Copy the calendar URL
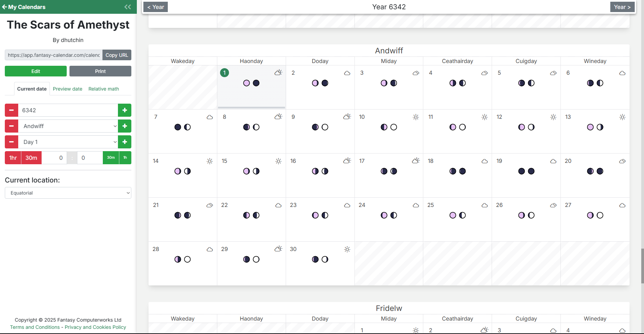Viewport: 644px width, 334px height. coord(117,55)
